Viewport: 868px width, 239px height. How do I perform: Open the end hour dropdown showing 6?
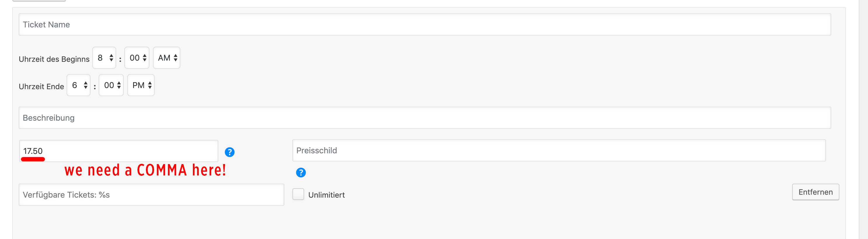[x=79, y=85]
